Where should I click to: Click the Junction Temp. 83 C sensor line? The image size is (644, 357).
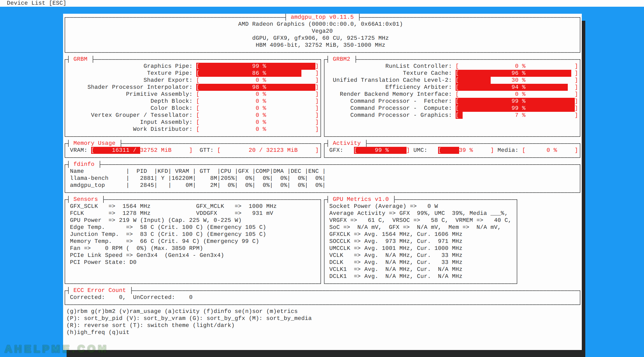168,234
